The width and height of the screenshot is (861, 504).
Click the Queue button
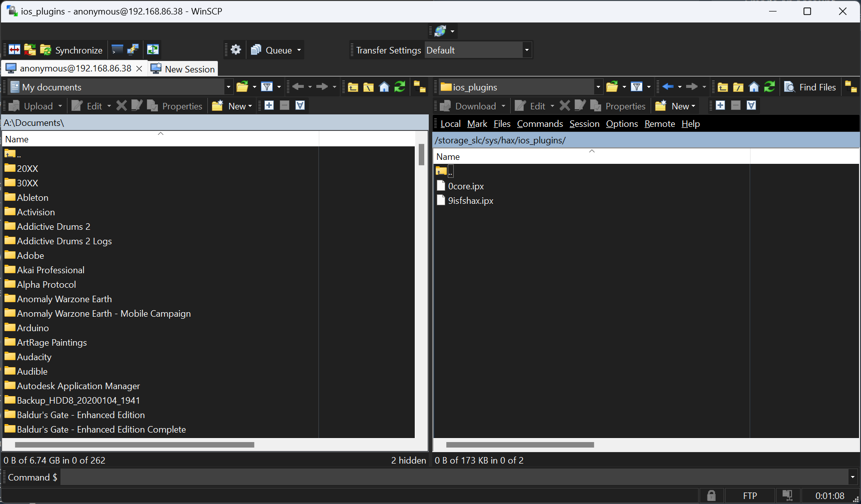272,50
